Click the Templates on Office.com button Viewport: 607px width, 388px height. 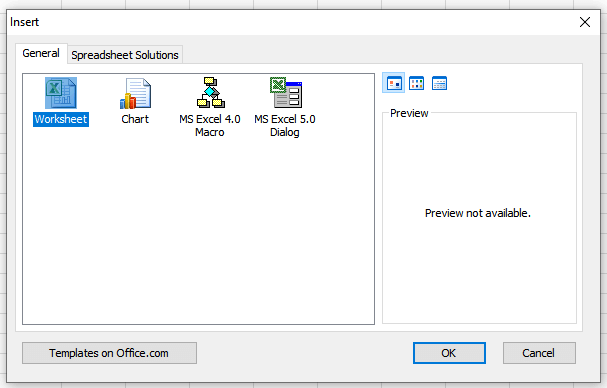109,353
